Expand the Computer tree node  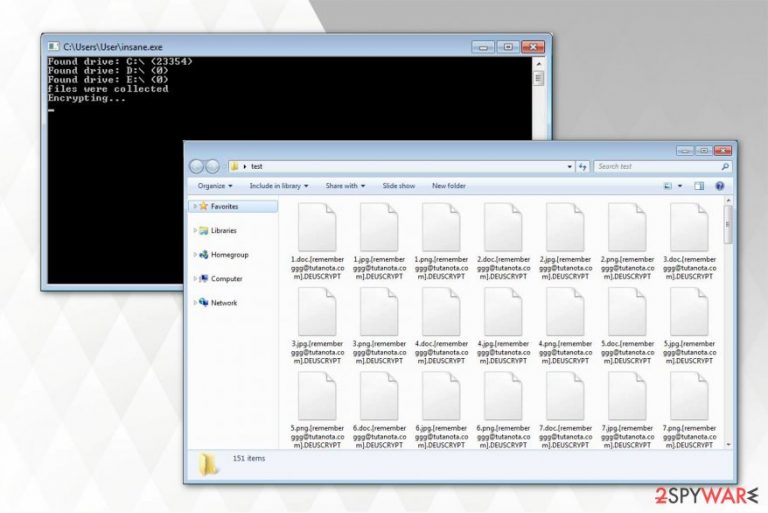(x=195, y=278)
